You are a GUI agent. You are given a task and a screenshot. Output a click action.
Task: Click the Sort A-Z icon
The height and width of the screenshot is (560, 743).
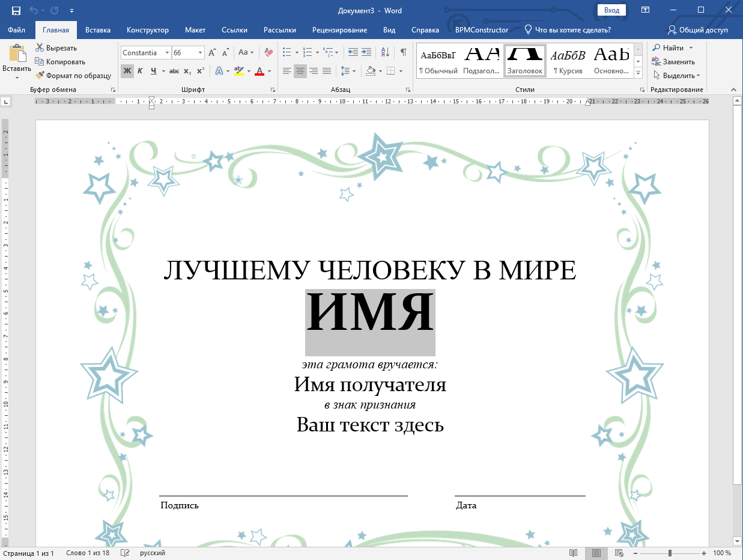point(386,53)
